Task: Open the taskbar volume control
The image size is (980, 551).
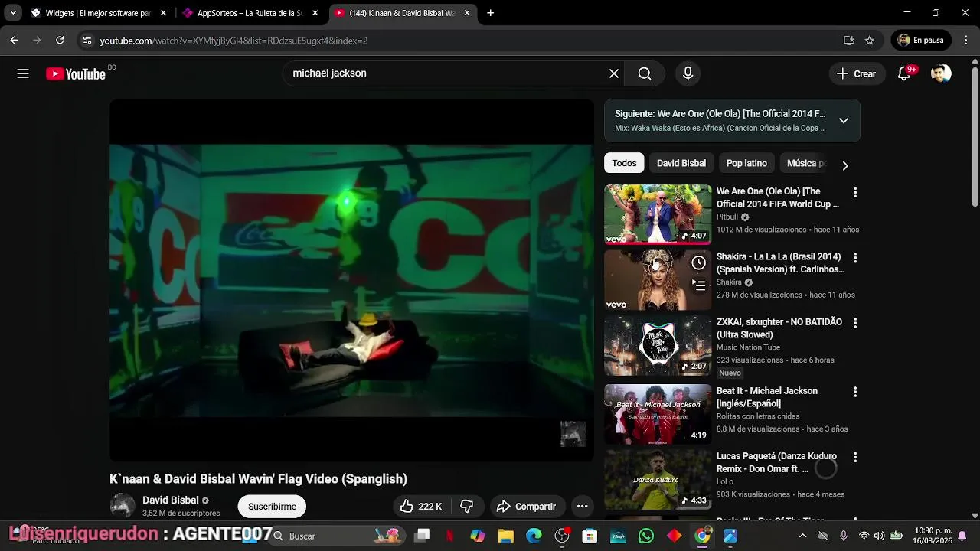Action: 879,536
